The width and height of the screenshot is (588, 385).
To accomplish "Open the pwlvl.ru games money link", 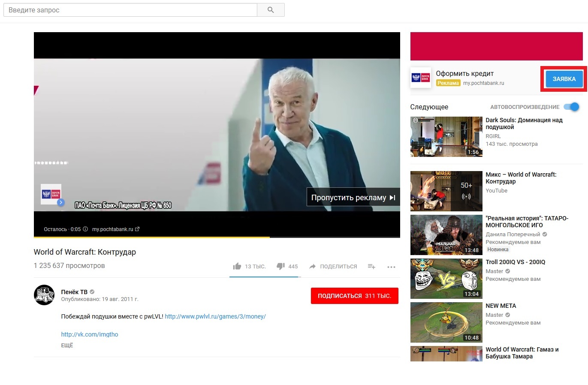I will (x=215, y=316).
